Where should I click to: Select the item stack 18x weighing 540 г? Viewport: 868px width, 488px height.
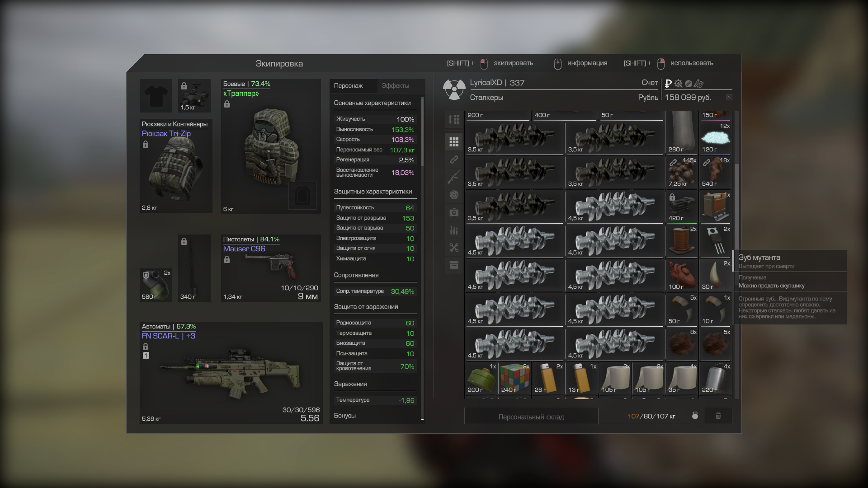pyautogui.click(x=715, y=172)
